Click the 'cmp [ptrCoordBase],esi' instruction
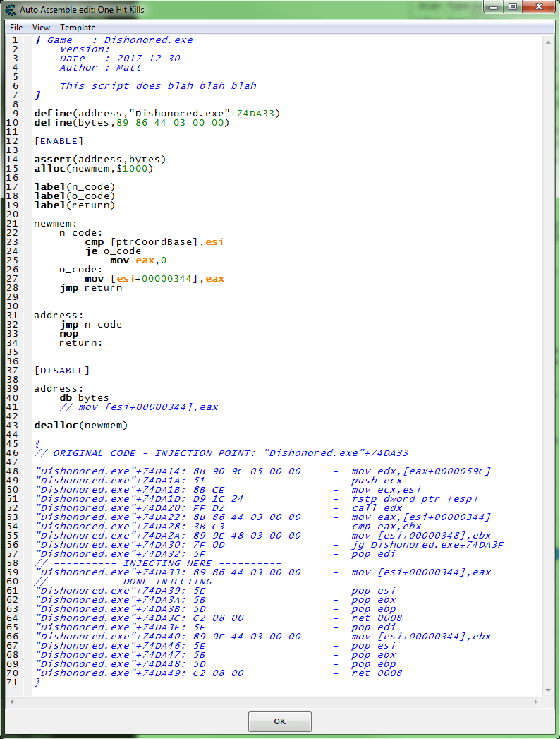Screen dimensions: 560x739 click(154, 242)
